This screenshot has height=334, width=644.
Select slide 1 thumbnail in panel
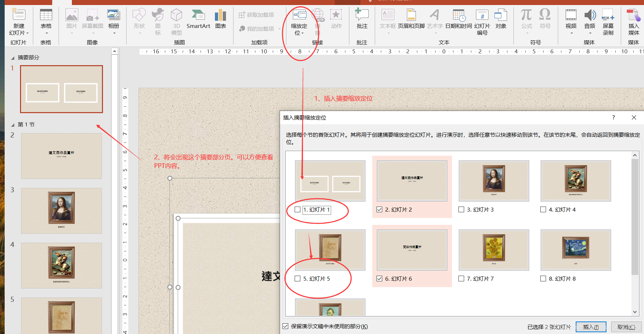coord(62,89)
